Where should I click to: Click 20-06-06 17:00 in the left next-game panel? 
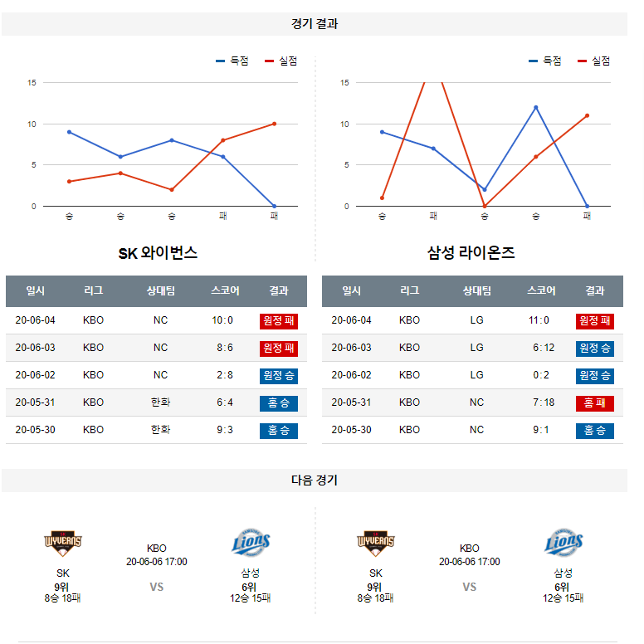157,562
